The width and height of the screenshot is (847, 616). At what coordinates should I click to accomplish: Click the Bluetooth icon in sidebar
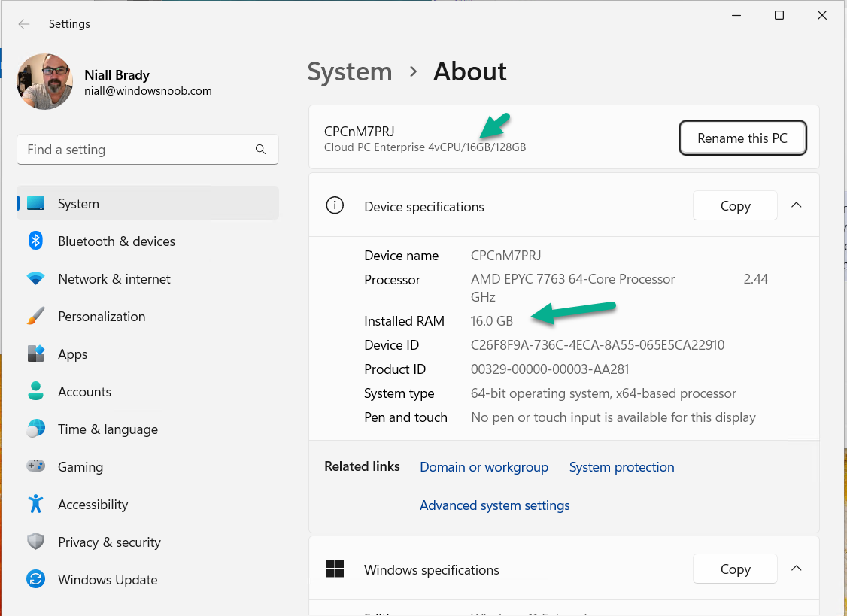(x=35, y=241)
